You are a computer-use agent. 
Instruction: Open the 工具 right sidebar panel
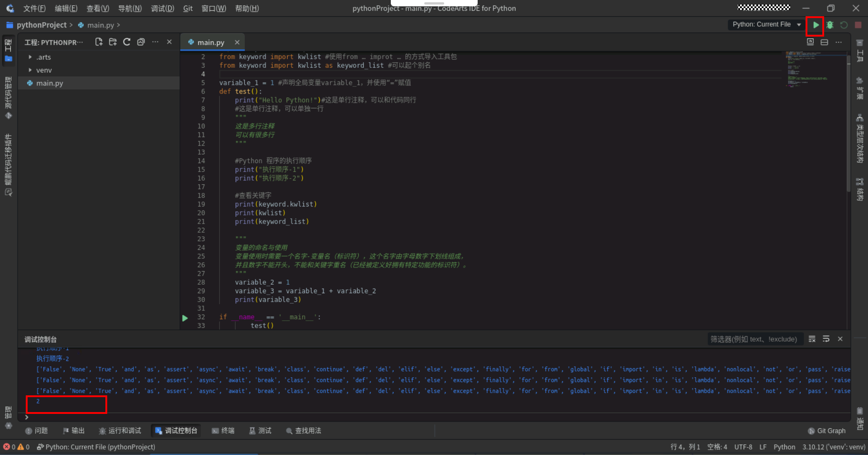click(x=860, y=50)
